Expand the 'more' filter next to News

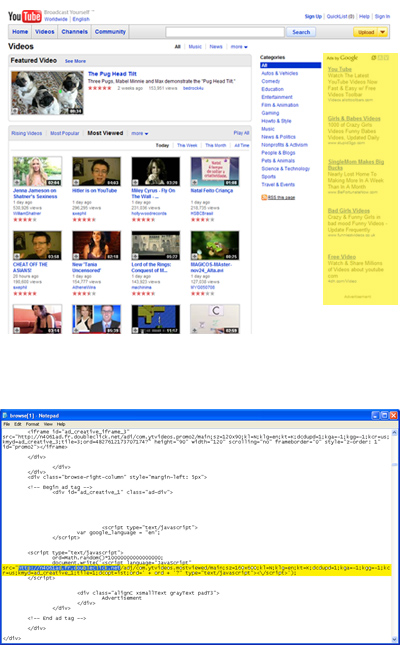tap(239, 47)
